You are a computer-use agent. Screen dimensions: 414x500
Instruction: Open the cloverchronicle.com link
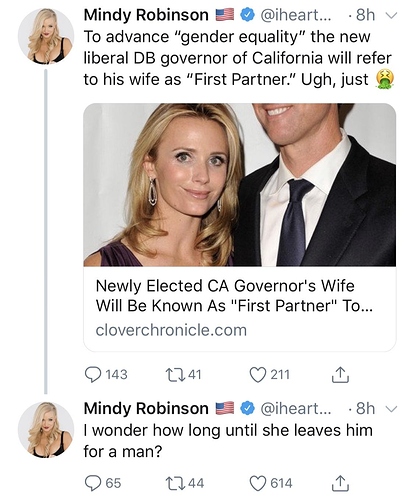click(x=171, y=330)
